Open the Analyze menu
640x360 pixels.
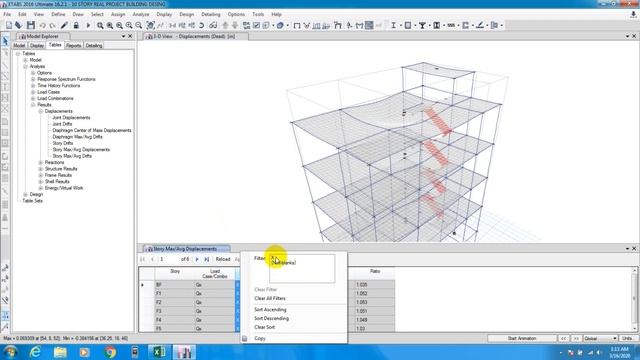click(141, 14)
